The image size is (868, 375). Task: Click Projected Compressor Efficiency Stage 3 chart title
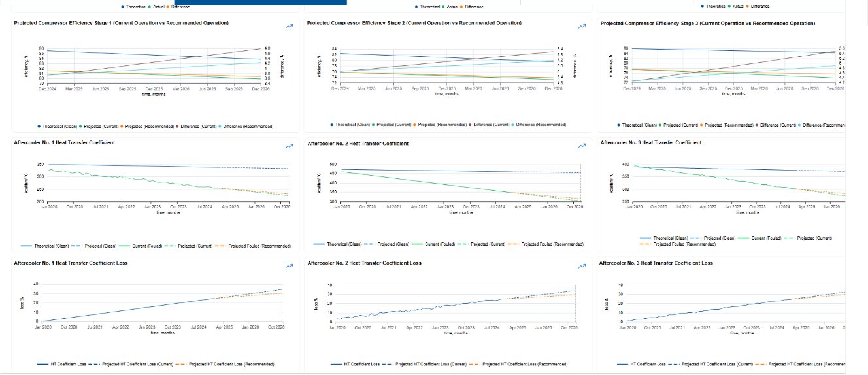707,23
